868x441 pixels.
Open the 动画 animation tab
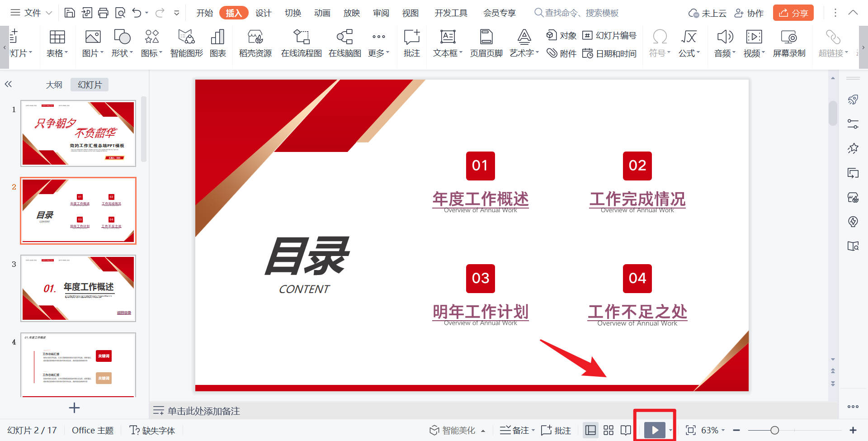click(x=322, y=13)
